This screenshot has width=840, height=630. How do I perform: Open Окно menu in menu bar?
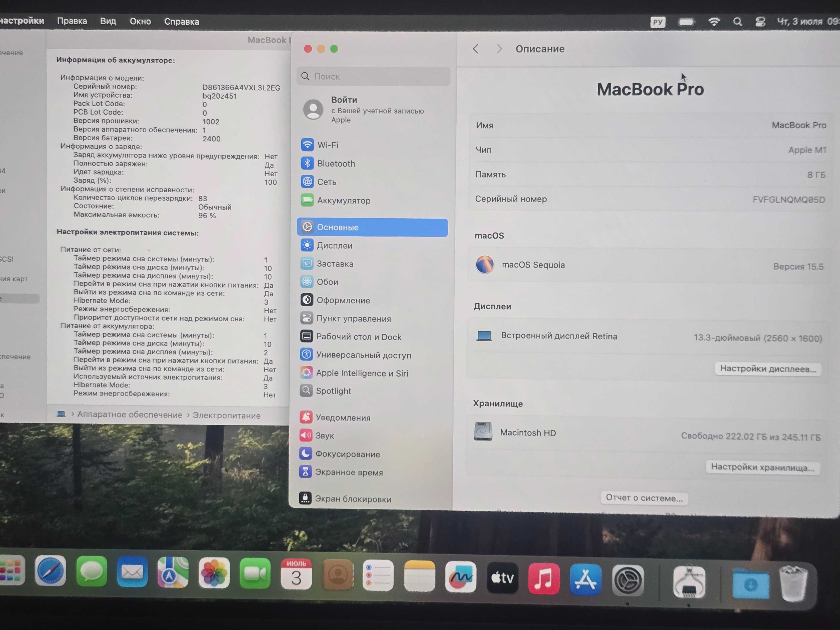click(140, 21)
